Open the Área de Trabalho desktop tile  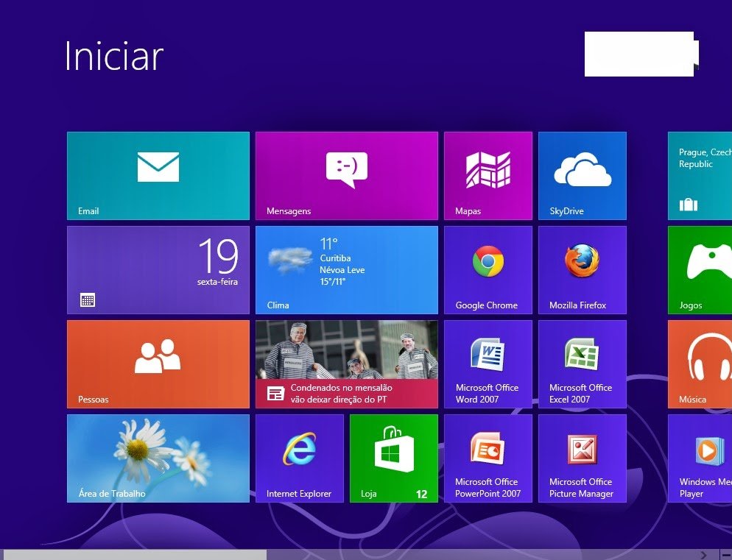[x=158, y=458]
